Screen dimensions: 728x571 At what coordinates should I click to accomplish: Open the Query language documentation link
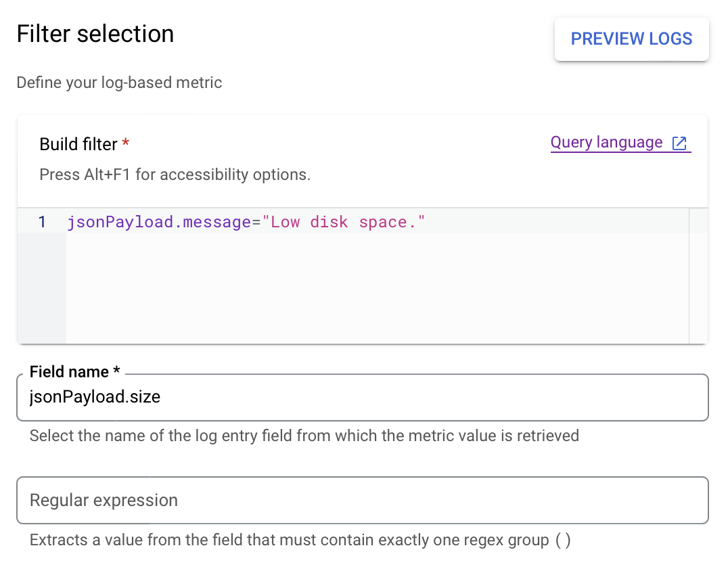coord(606,143)
